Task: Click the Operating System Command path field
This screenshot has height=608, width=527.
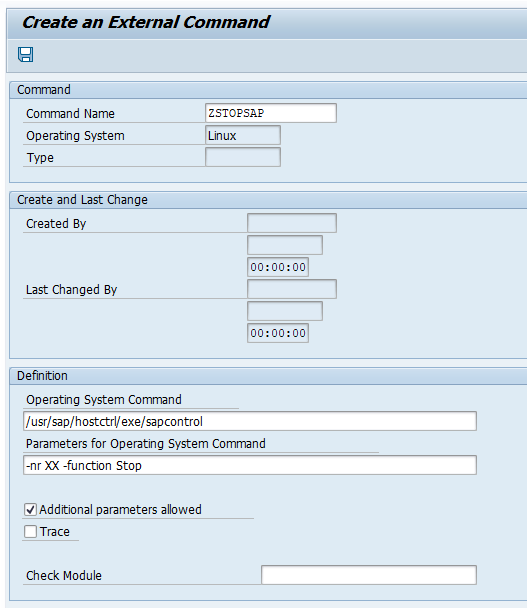Action: [x=250, y=421]
